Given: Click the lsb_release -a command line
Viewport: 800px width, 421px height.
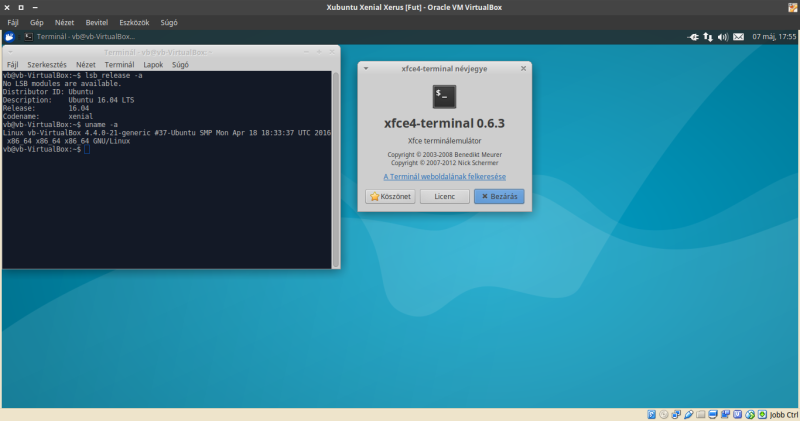Looking at the screenshot, I should (72, 76).
